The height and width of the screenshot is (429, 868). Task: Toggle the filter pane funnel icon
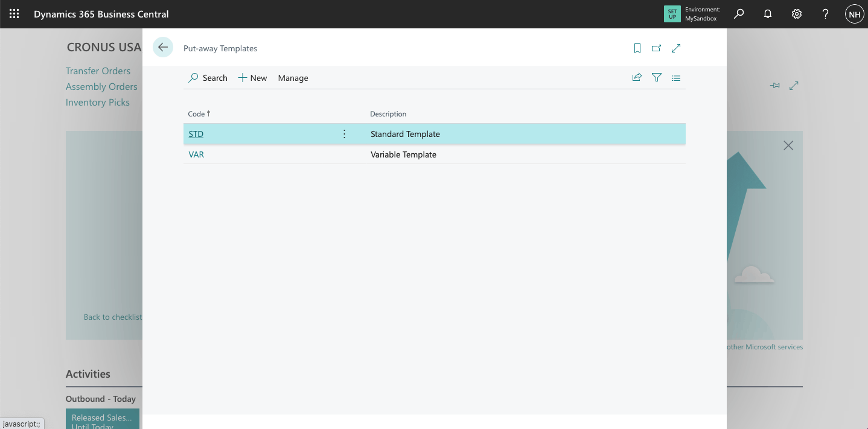coord(657,77)
